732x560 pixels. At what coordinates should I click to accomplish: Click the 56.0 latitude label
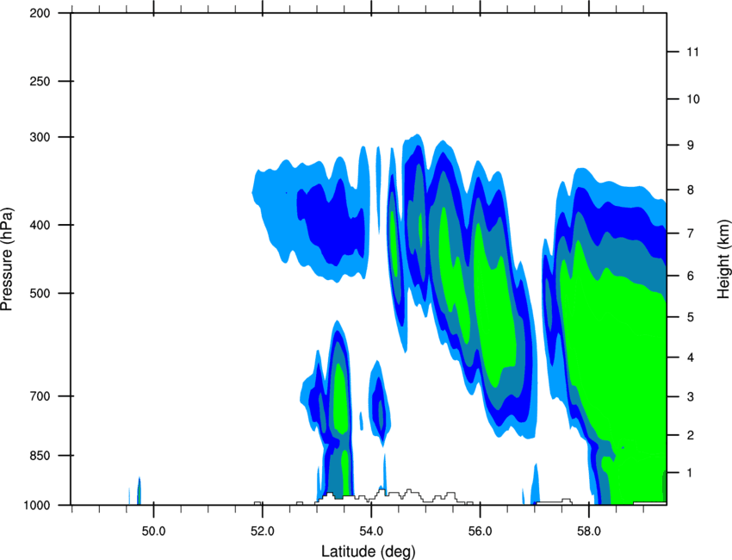coord(480,532)
